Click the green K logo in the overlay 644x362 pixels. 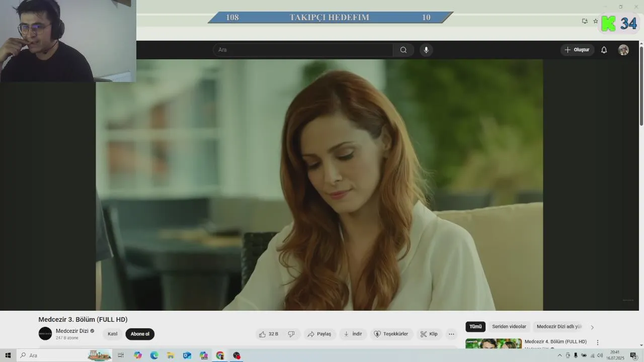[608, 23]
